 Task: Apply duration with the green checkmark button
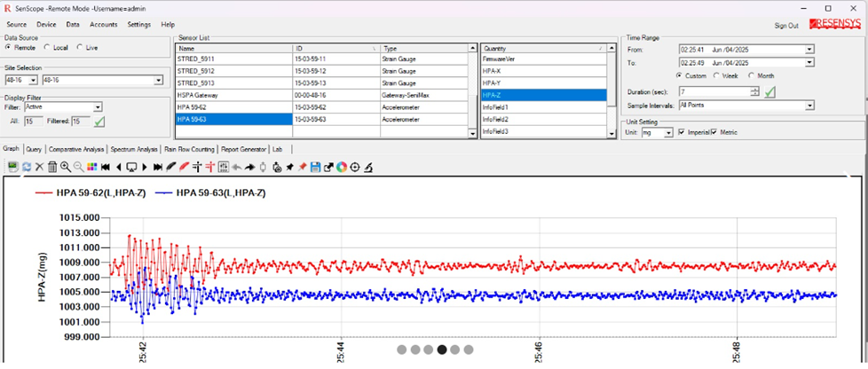point(769,91)
